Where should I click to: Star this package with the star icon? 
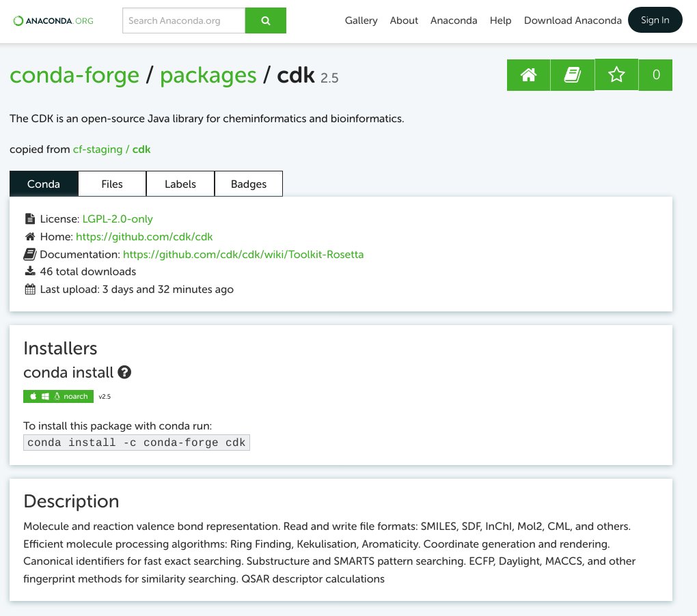pos(616,74)
